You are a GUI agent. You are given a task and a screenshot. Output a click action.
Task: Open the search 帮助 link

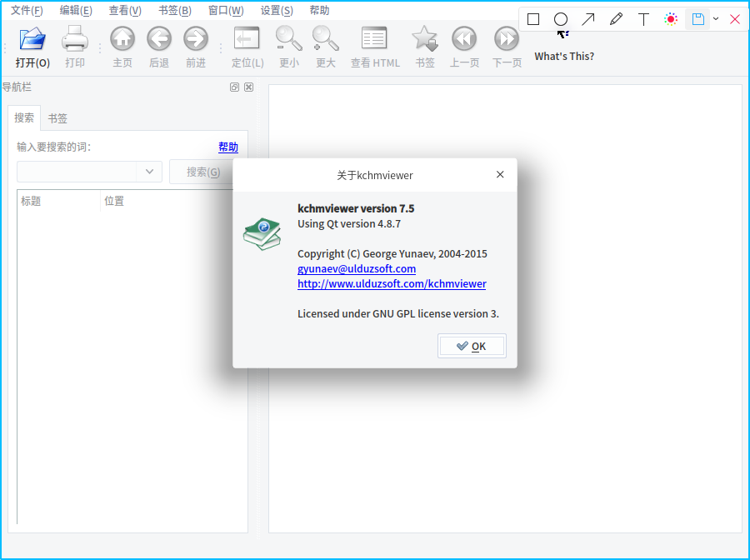(228, 147)
